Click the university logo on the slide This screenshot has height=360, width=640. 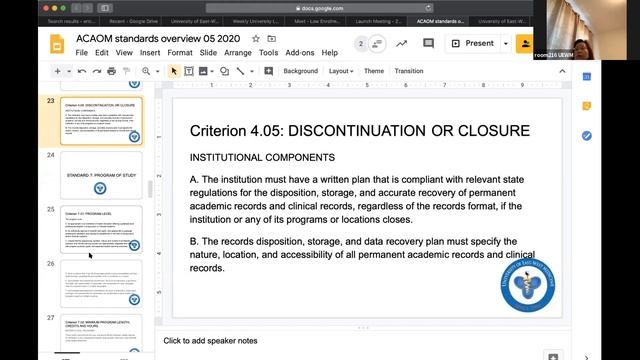click(527, 285)
